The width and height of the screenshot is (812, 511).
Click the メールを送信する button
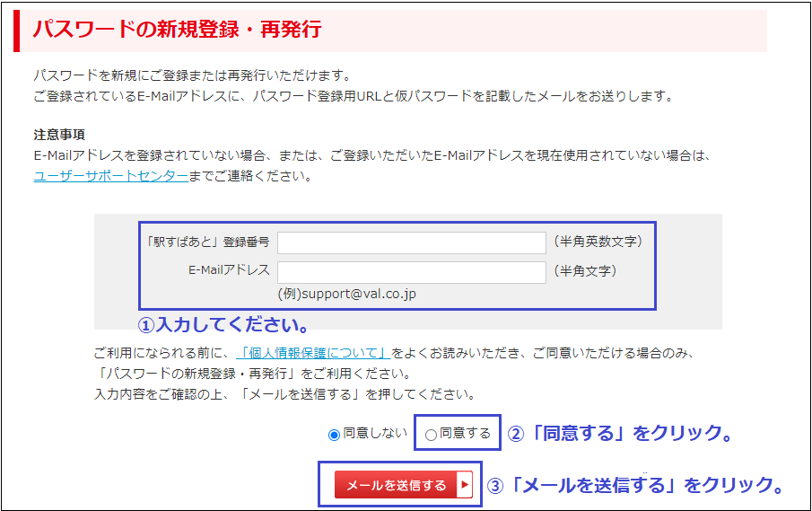[x=404, y=485]
